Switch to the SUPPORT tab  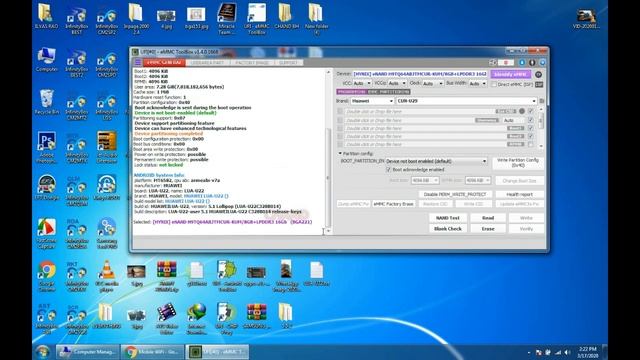288,62
